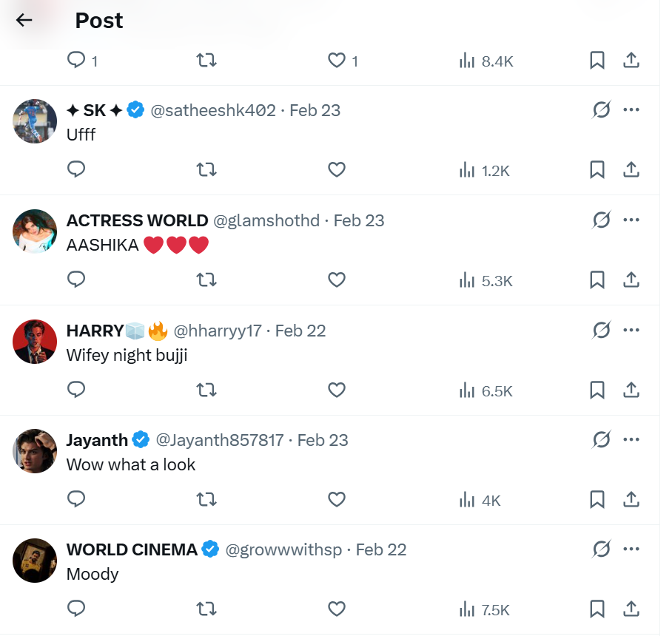
Task: Repost the ACTRESS WORLD "AASHIKA" reply
Action: coord(206,280)
